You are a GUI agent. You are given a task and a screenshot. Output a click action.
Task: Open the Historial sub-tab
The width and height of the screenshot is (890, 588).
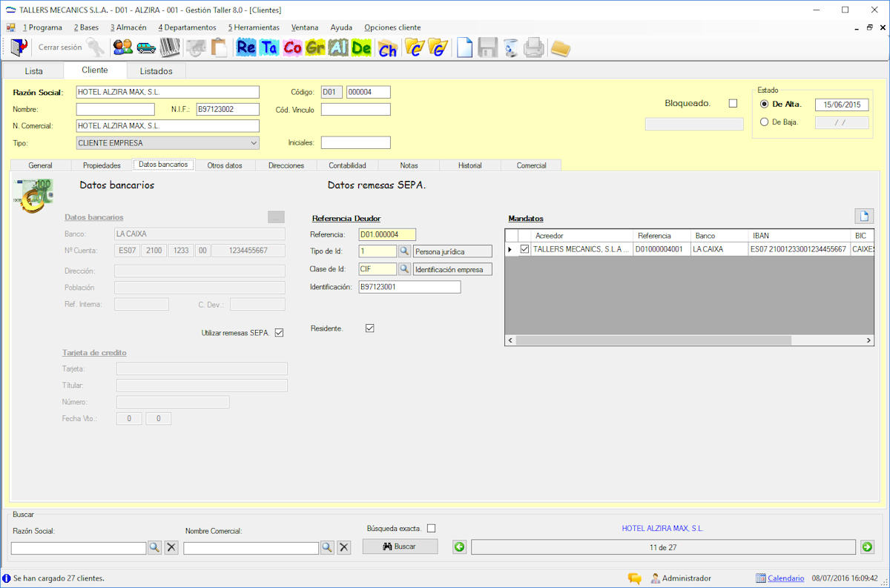(470, 165)
